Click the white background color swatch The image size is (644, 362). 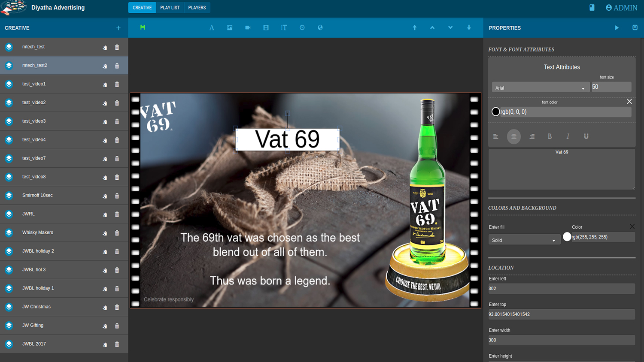(x=567, y=237)
